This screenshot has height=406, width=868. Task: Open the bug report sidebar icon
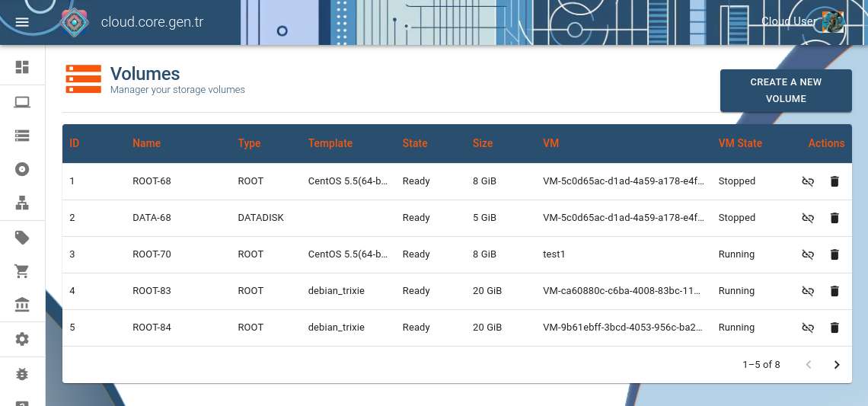click(x=22, y=374)
